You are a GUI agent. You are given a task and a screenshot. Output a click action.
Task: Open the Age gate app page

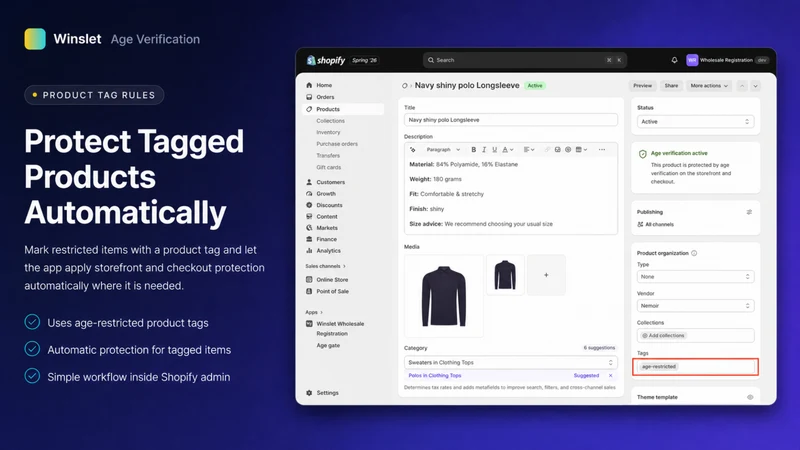(x=328, y=345)
